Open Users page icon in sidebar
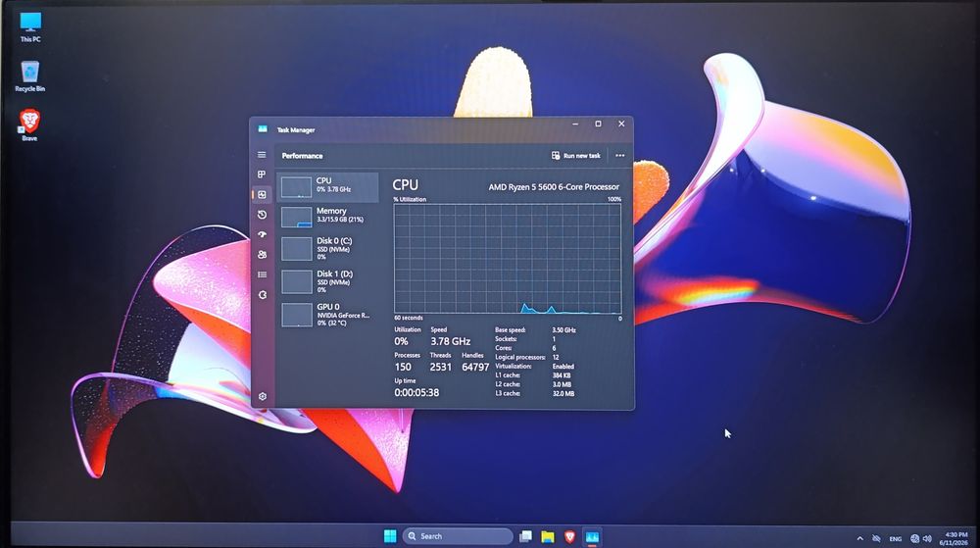This screenshot has width=980, height=548. tap(262, 254)
